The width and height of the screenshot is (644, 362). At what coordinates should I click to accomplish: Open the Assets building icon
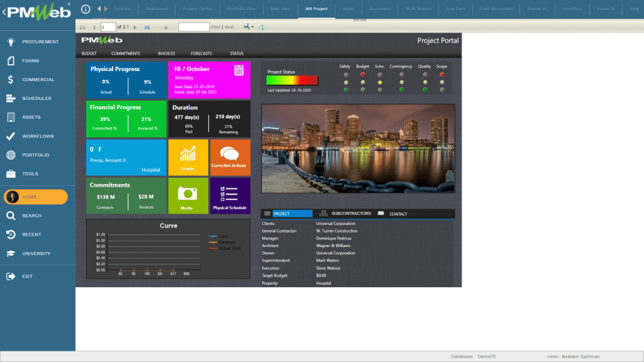coord(11,118)
